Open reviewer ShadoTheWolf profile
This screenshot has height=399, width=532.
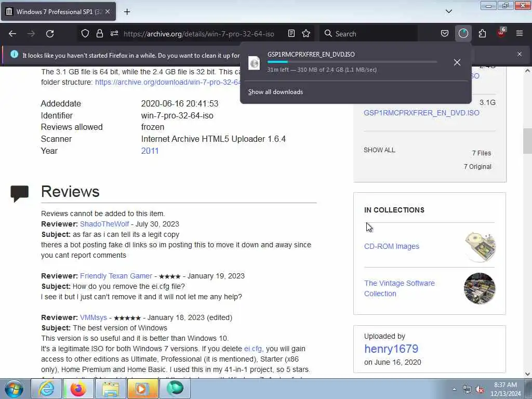tap(104, 224)
